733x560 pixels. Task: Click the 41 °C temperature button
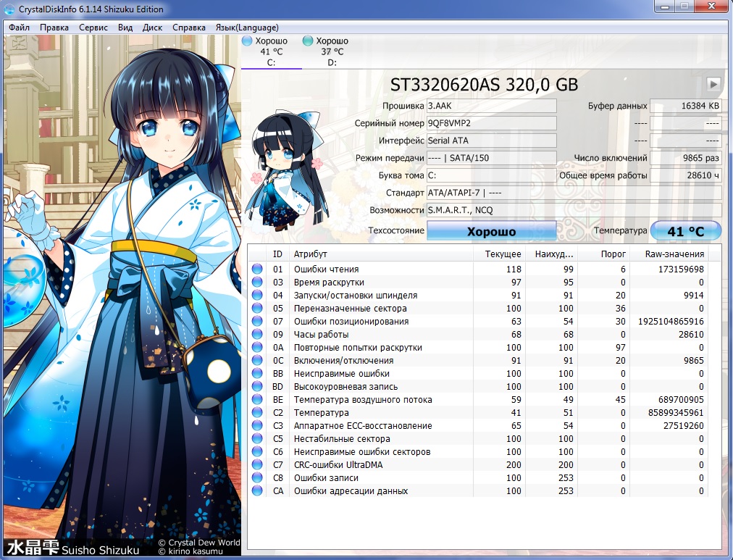[685, 232]
